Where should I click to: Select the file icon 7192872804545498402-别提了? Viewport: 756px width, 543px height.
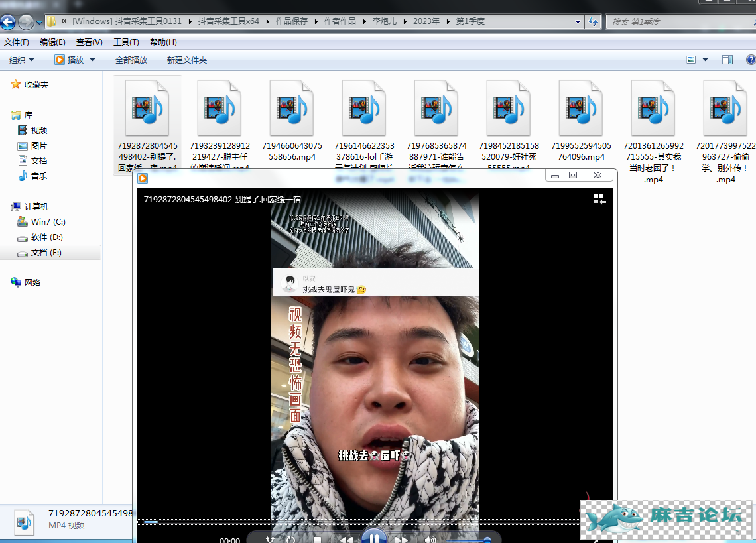pyautogui.click(x=147, y=108)
